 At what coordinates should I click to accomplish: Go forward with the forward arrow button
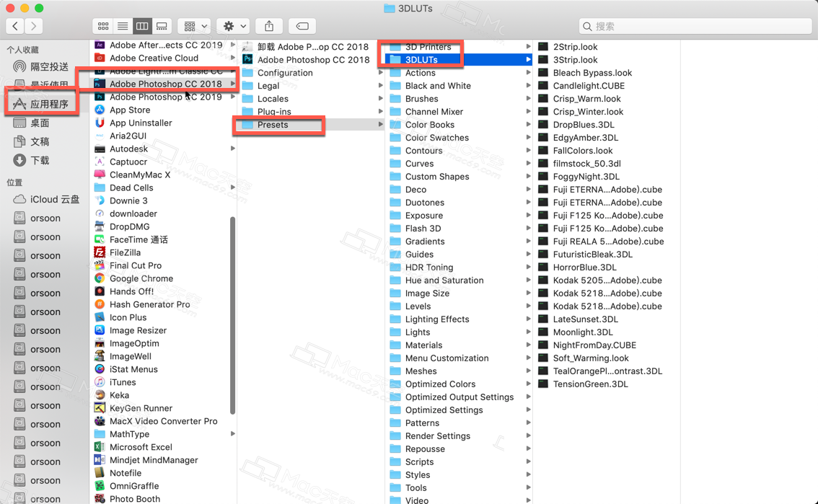(x=33, y=26)
